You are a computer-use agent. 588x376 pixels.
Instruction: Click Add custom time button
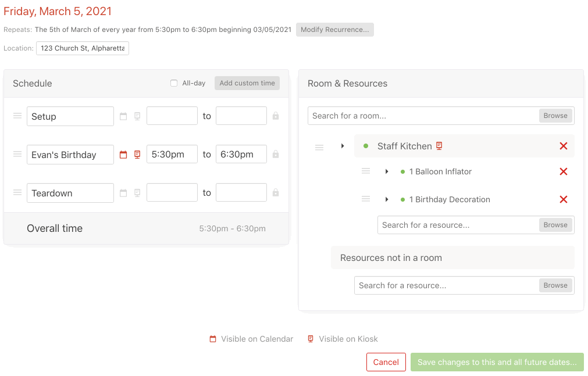tap(247, 84)
